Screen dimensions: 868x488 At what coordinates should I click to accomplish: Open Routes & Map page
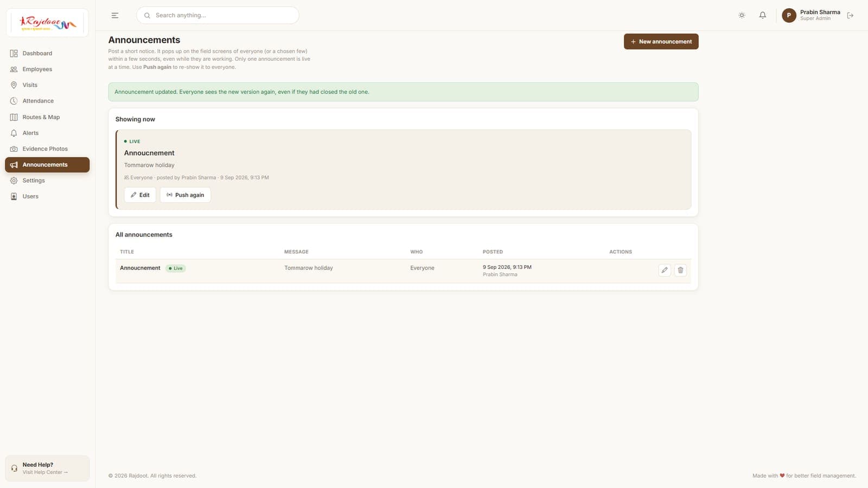[x=47, y=117]
